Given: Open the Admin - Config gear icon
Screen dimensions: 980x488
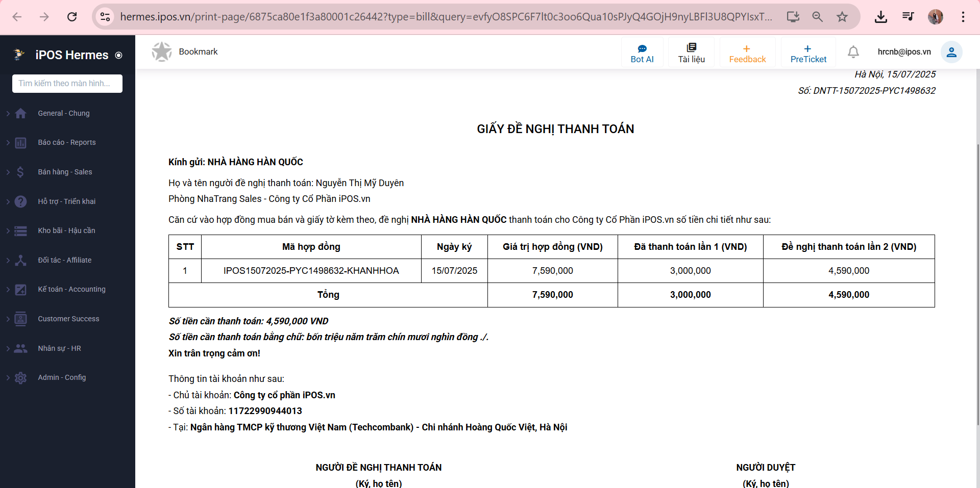Looking at the screenshot, I should click(20, 378).
